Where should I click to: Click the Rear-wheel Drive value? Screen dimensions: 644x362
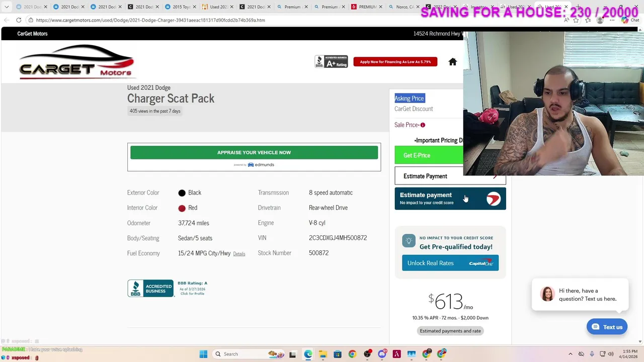point(328,208)
